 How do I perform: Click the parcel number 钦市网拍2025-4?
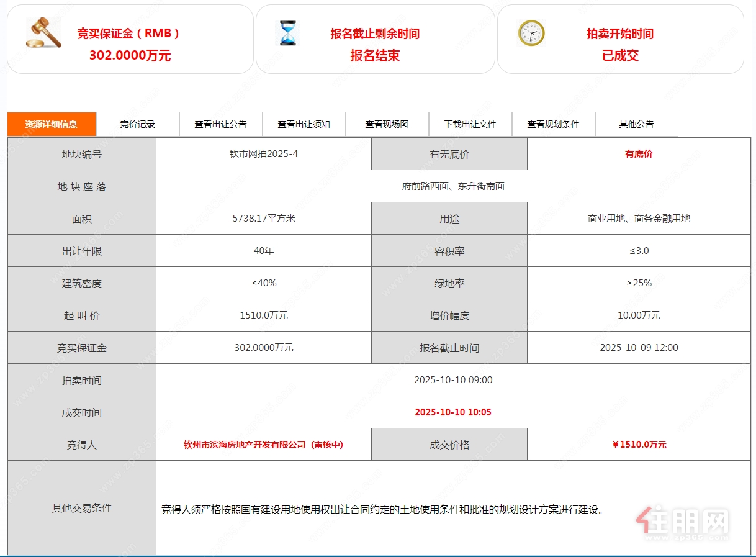coord(263,154)
